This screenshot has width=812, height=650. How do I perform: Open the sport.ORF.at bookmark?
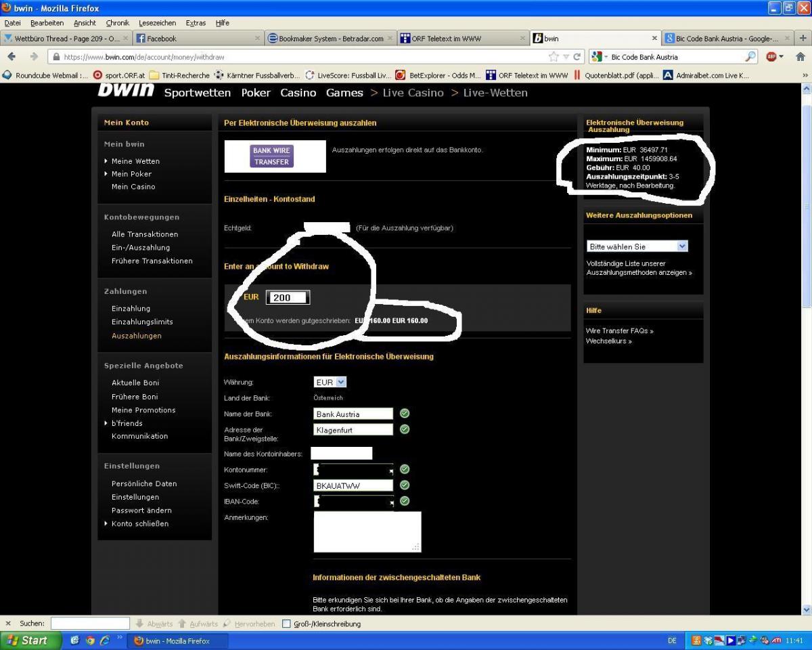pyautogui.click(x=119, y=75)
